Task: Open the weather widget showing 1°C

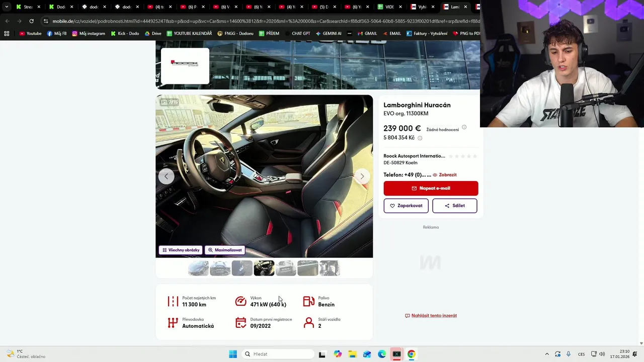Action: click(x=25, y=354)
